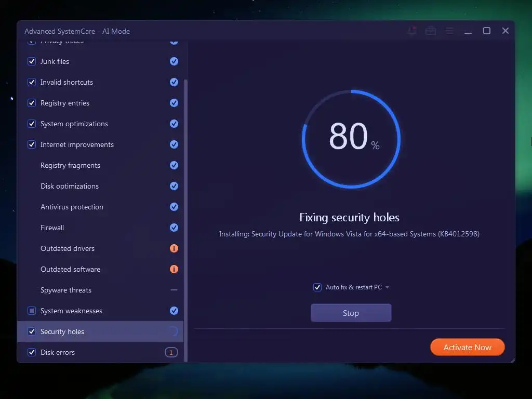Viewport: 532px width, 399px height.
Task: Open the toolbox icon in title bar
Action: point(431,31)
